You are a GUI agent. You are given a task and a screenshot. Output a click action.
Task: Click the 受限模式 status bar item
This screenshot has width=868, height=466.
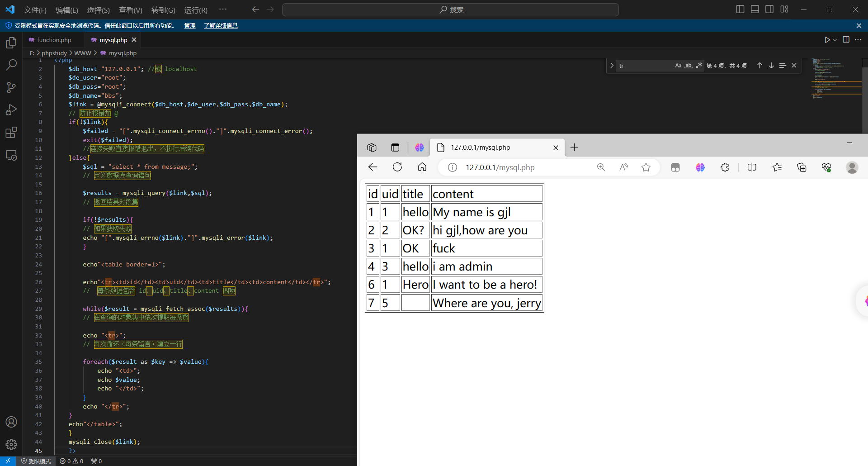coord(36,461)
